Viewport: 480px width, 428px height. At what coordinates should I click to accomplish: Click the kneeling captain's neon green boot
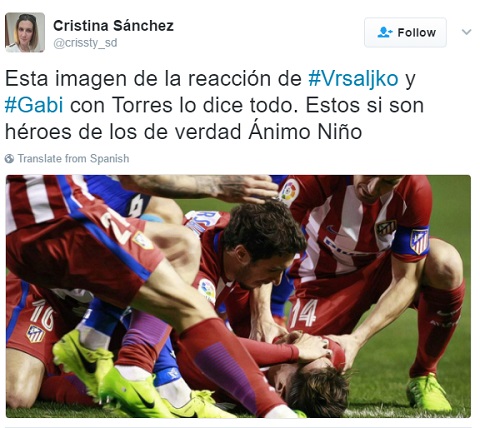pyautogui.click(x=429, y=393)
